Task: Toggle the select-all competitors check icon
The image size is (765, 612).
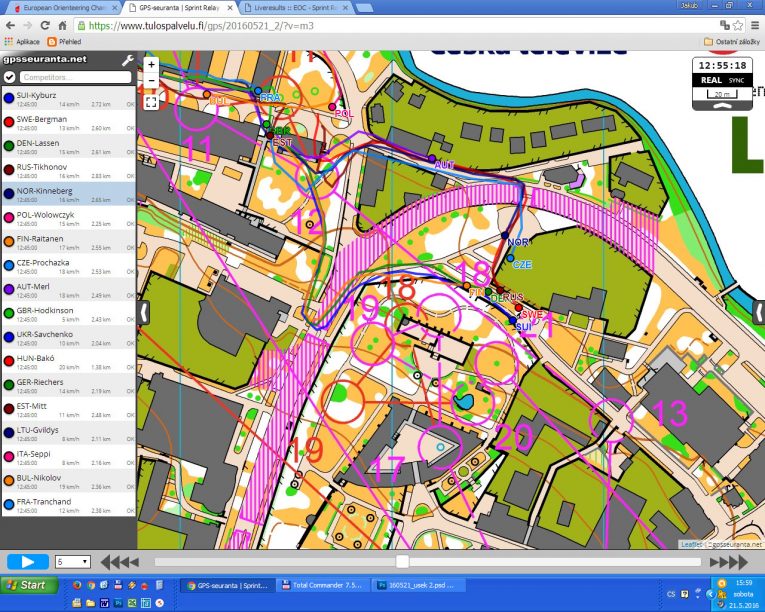Action: coord(9,77)
